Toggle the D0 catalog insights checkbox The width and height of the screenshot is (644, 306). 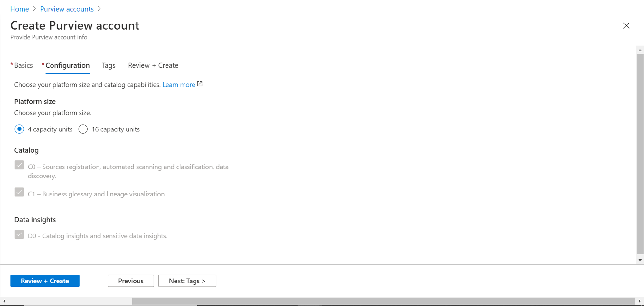click(x=19, y=234)
